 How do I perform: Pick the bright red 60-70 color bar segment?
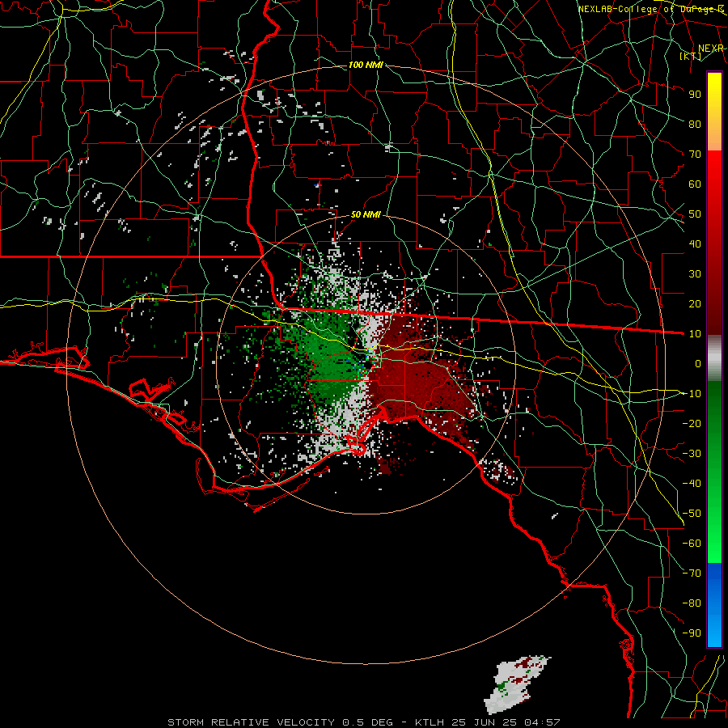[x=714, y=168]
